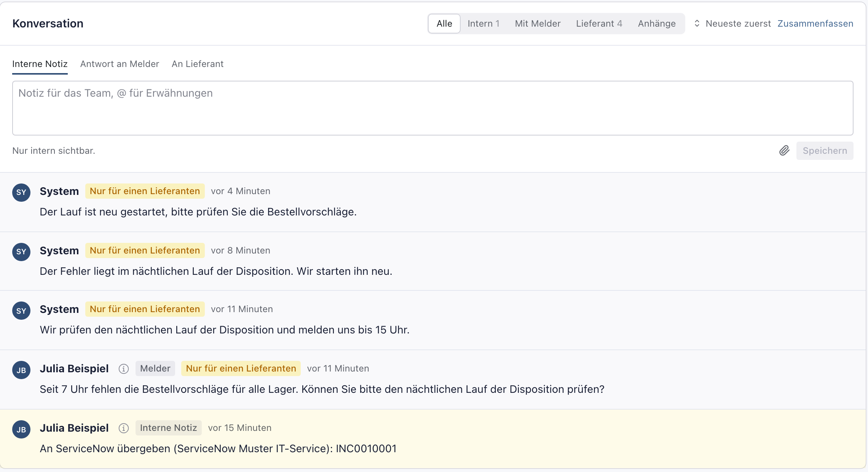
Task: Click the paperclip attachment icon
Action: tap(784, 151)
